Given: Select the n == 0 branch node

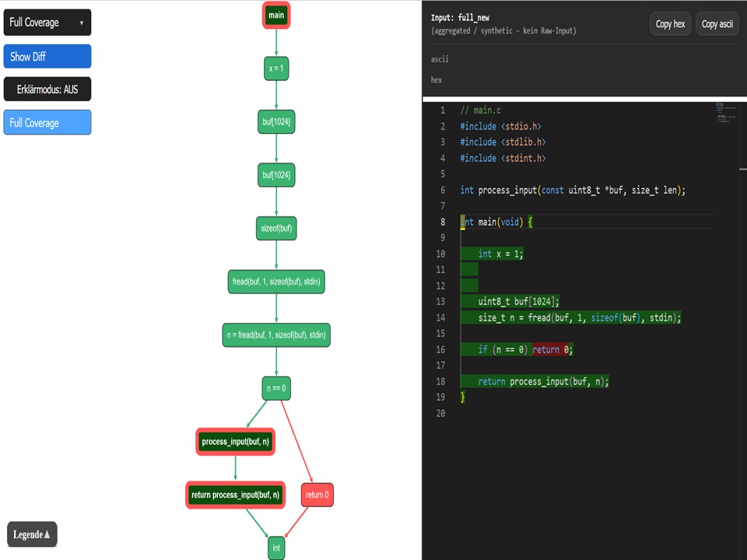Looking at the screenshot, I should tap(276, 389).
